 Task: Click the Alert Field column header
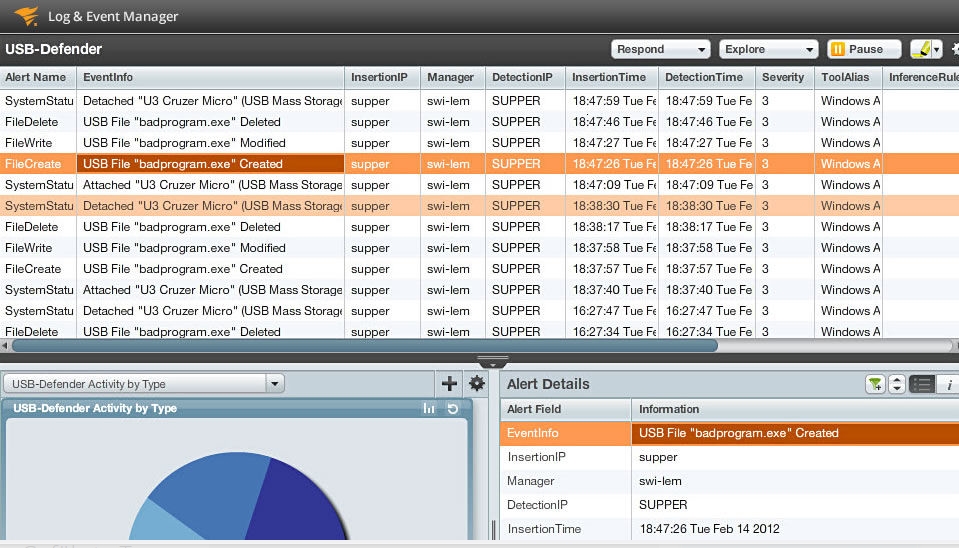point(566,409)
